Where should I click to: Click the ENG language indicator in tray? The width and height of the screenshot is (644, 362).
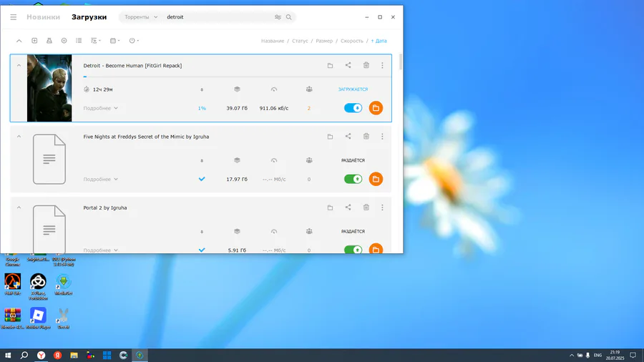[x=597, y=356]
